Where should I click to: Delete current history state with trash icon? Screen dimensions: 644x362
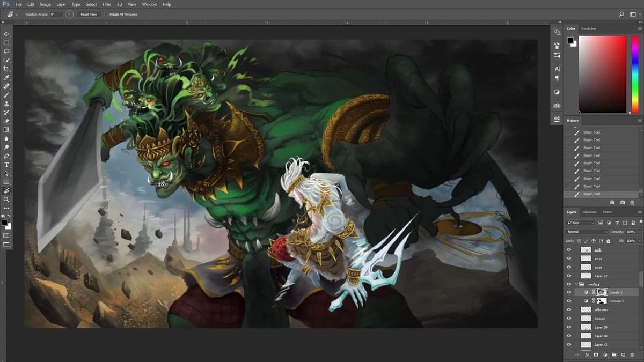pyautogui.click(x=632, y=202)
